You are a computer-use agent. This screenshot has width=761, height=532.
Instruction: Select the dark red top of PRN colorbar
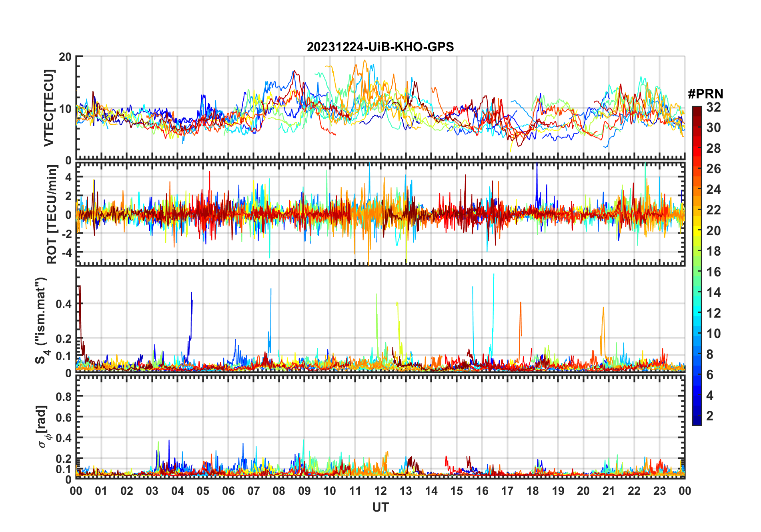(697, 110)
